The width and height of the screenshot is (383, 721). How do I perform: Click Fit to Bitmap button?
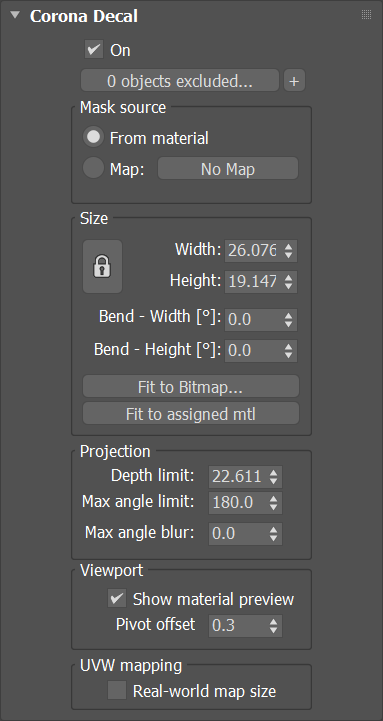click(191, 387)
